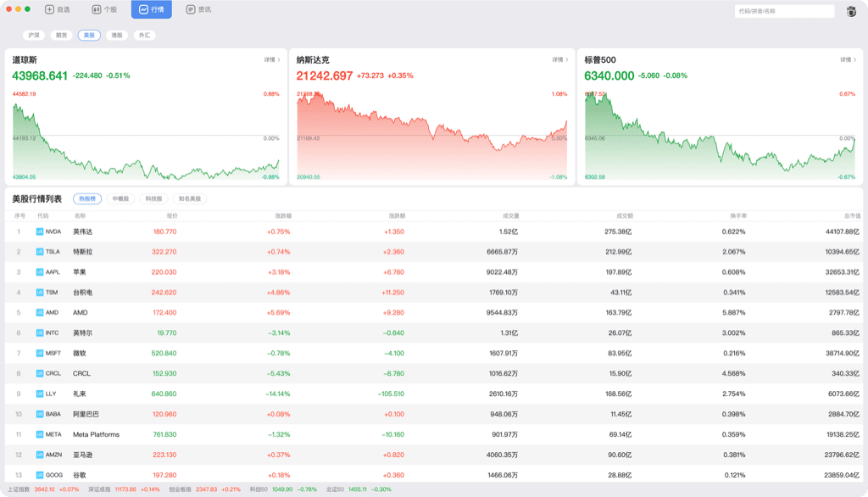The height and width of the screenshot is (497, 868).
Task: Switch to the 科技股 tab
Action: click(154, 198)
